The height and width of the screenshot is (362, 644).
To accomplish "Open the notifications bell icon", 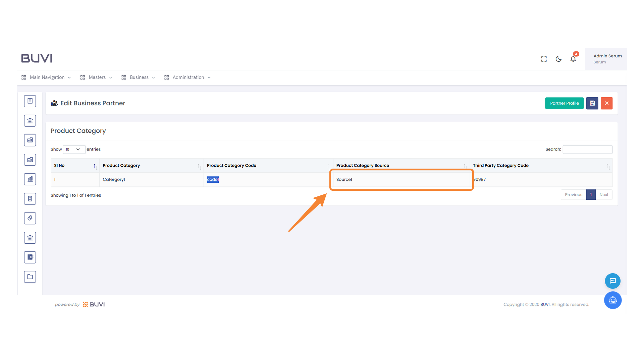I will (573, 59).
